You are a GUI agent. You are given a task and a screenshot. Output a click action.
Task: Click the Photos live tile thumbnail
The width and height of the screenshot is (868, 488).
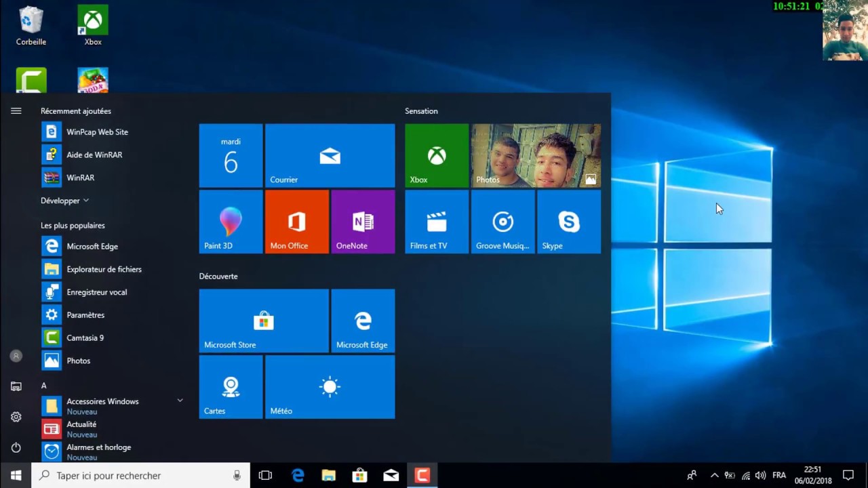coord(536,155)
